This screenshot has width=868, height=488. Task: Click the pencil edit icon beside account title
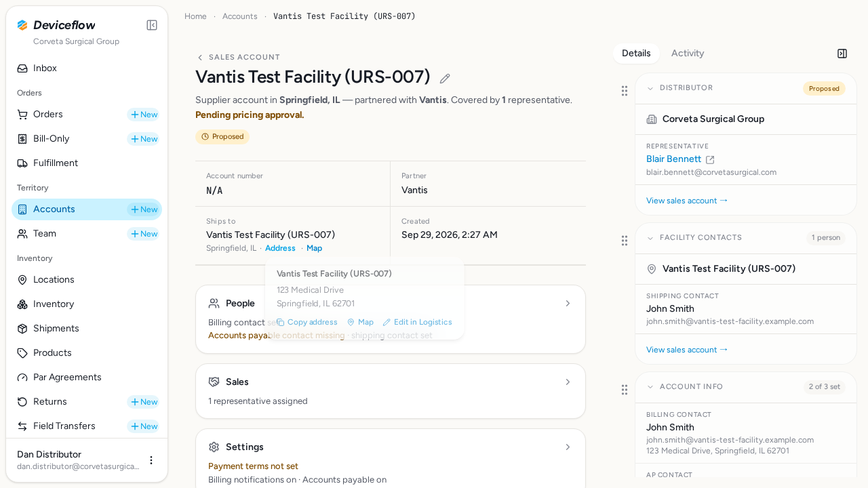tap(445, 79)
